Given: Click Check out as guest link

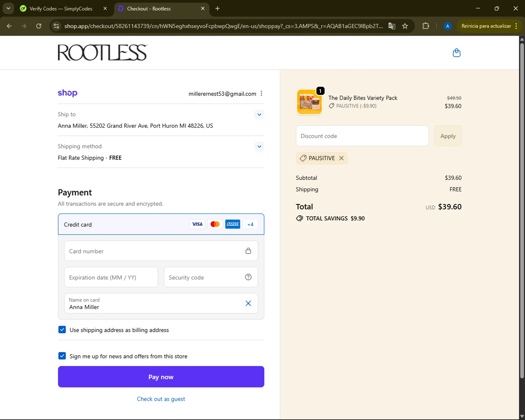Looking at the screenshot, I should tap(161, 399).
